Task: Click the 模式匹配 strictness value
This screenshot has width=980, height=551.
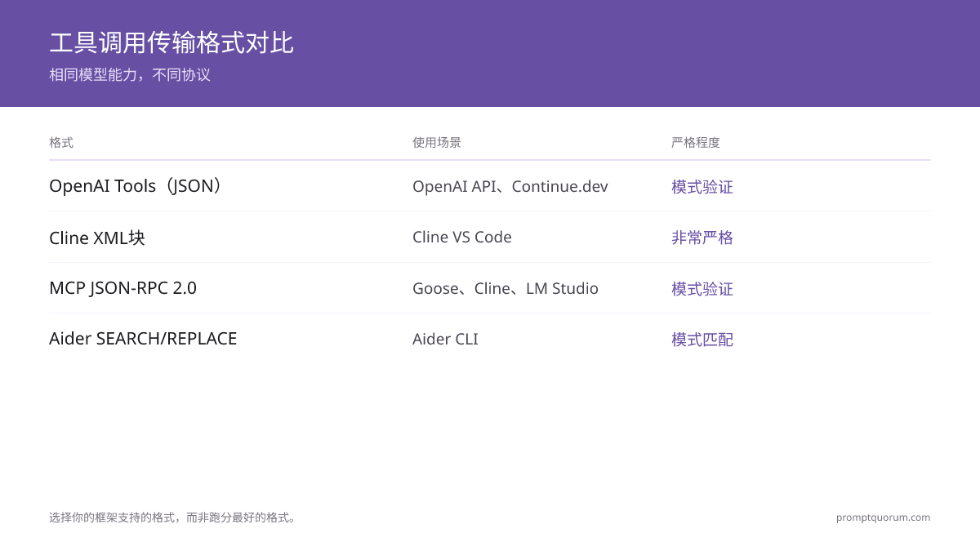Action: click(x=702, y=340)
